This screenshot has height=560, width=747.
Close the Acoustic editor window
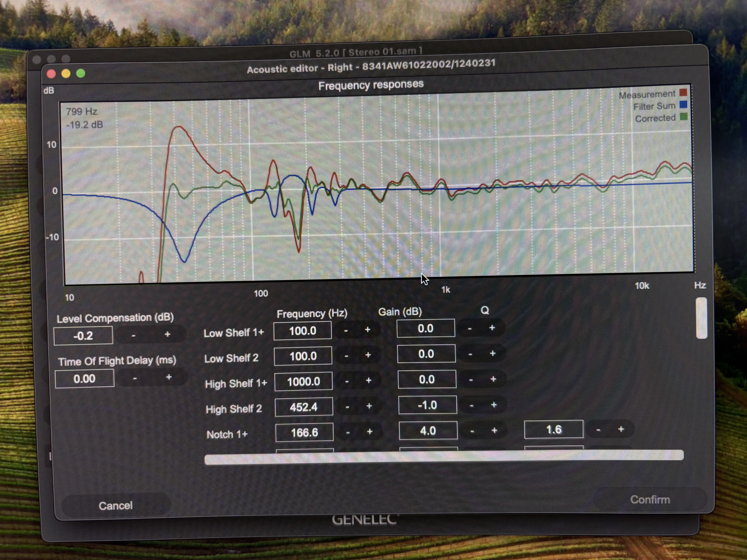51,74
